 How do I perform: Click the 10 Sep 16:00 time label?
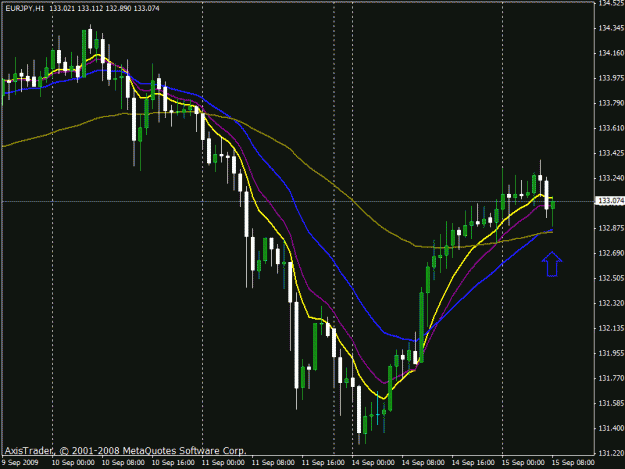point(173,463)
